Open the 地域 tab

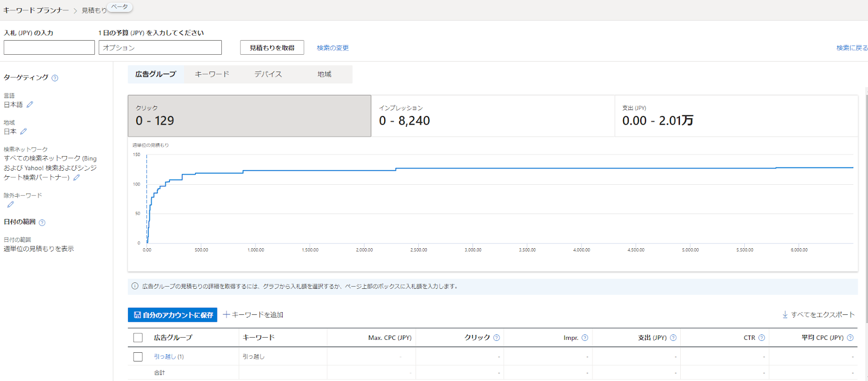pos(324,74)
